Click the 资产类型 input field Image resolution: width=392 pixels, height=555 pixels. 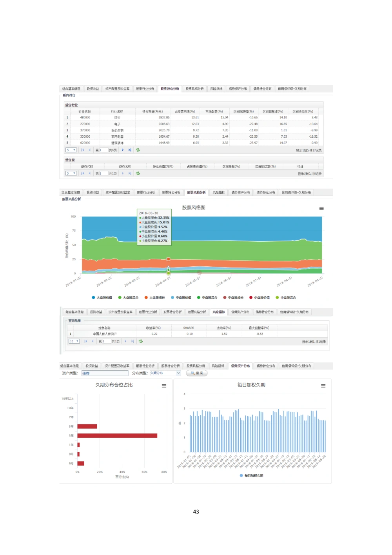click(x=105, y=373)
